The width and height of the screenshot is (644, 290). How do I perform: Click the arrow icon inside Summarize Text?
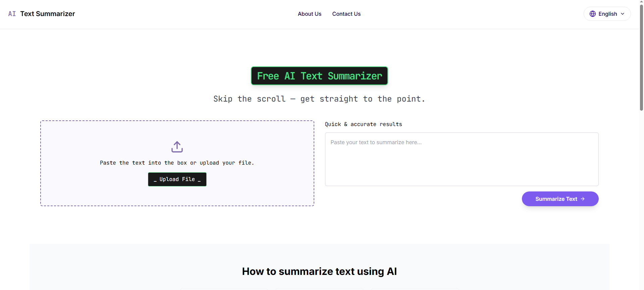(x=583, y=199)
